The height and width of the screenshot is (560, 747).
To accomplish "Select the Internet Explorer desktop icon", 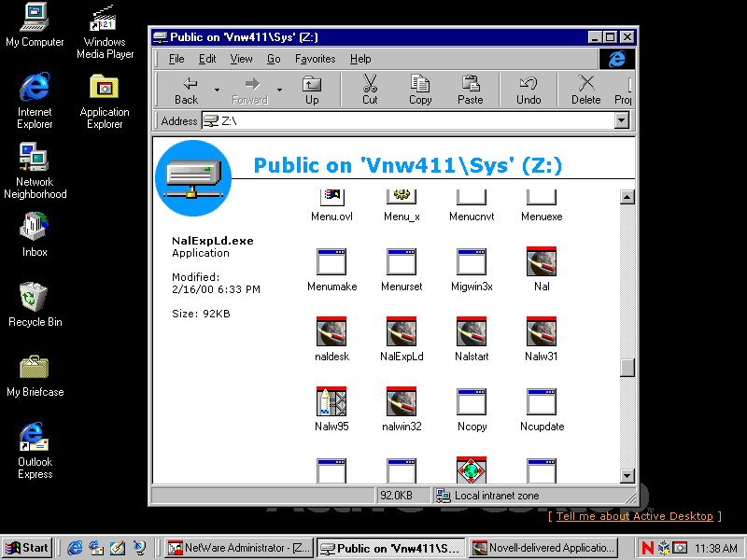I will point(35,101).
